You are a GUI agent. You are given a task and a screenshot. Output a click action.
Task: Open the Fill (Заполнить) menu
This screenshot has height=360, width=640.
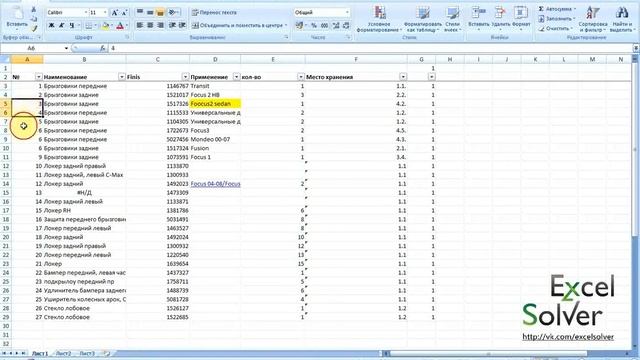click(557, 19)
